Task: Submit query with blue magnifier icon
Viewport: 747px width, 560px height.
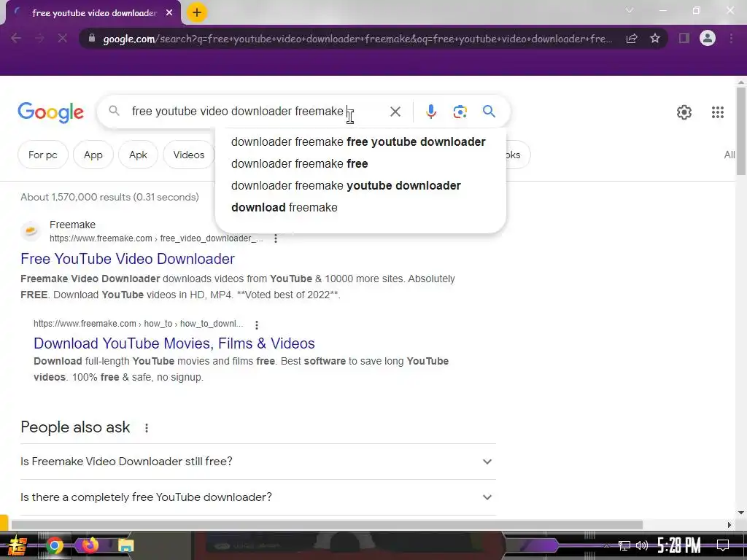Action: click(x=489, y=112)
